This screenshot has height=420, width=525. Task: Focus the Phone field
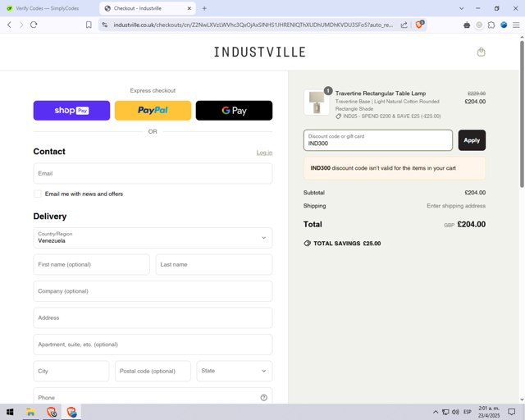(153, 395)
